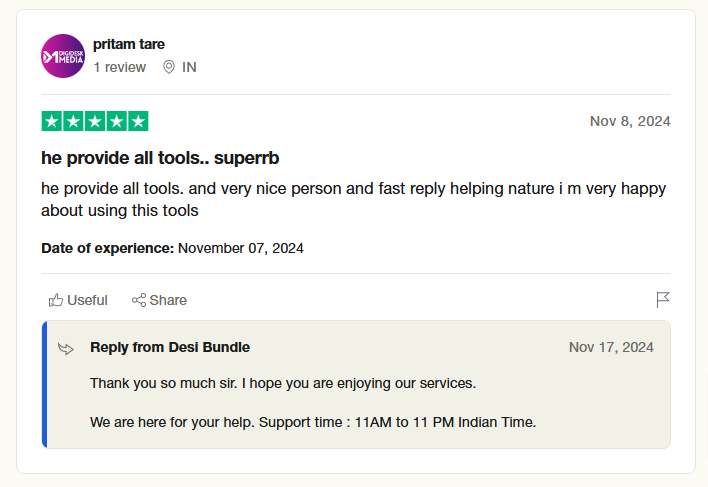Click the "Share" button label
708x487 pixels.
(168, 300)
